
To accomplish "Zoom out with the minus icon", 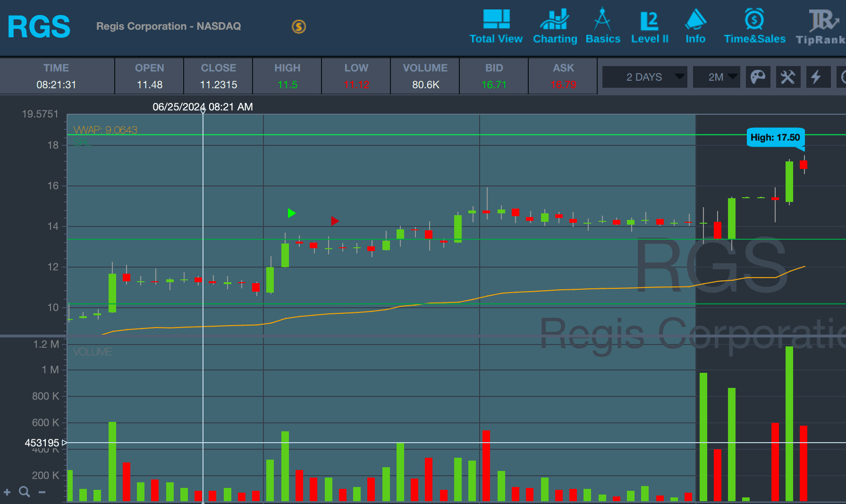I will [x=42, y=492].
